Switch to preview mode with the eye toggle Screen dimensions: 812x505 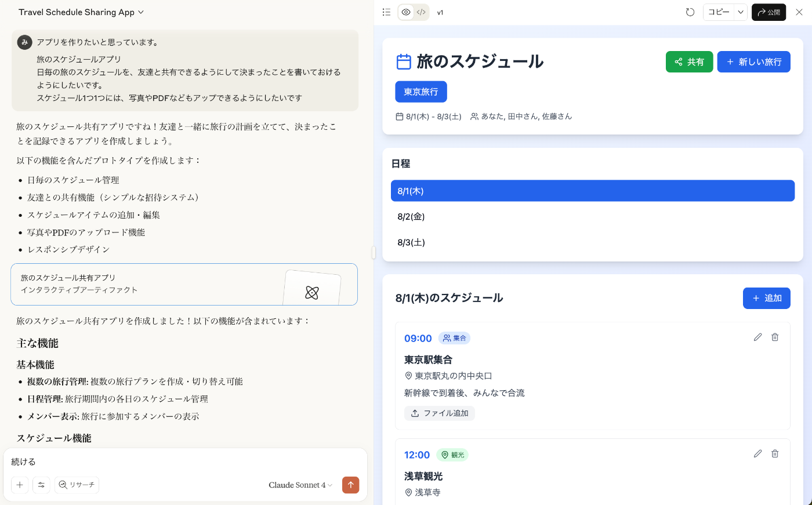pyautogui.click(x=406, y=12)
